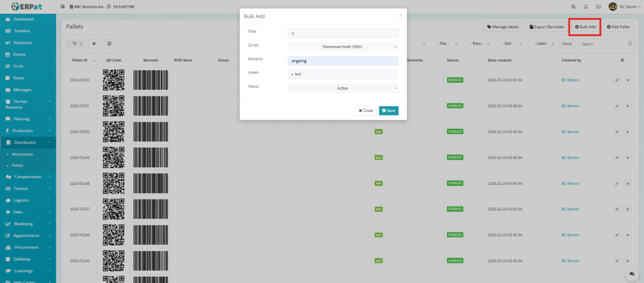Open the Zones dropdown in Bulk Add

[x=343, y=47]
